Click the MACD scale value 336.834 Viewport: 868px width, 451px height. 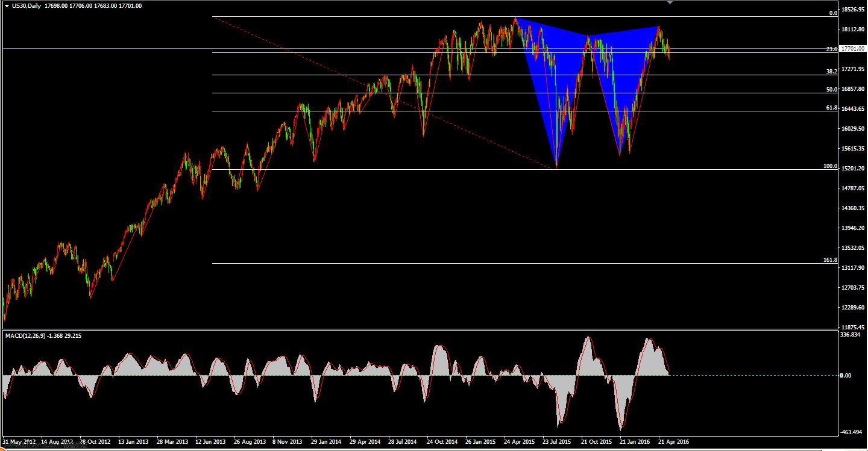851,335
